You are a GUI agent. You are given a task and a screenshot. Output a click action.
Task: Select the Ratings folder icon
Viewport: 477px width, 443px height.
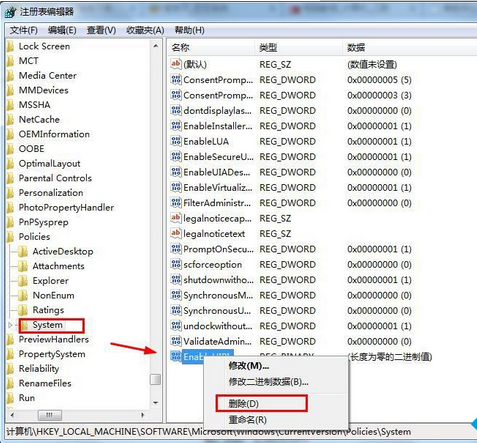point(23,310)
